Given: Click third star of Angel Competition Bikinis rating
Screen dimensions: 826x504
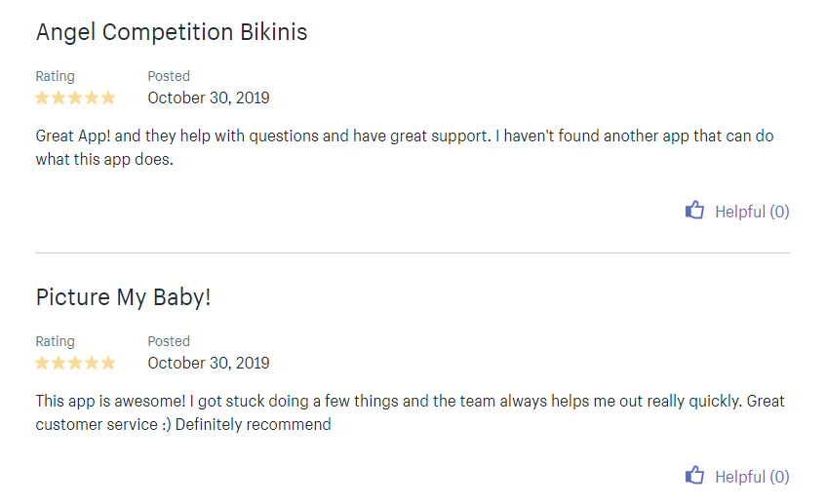Looking at the screenshot, I should pos(75,97).
